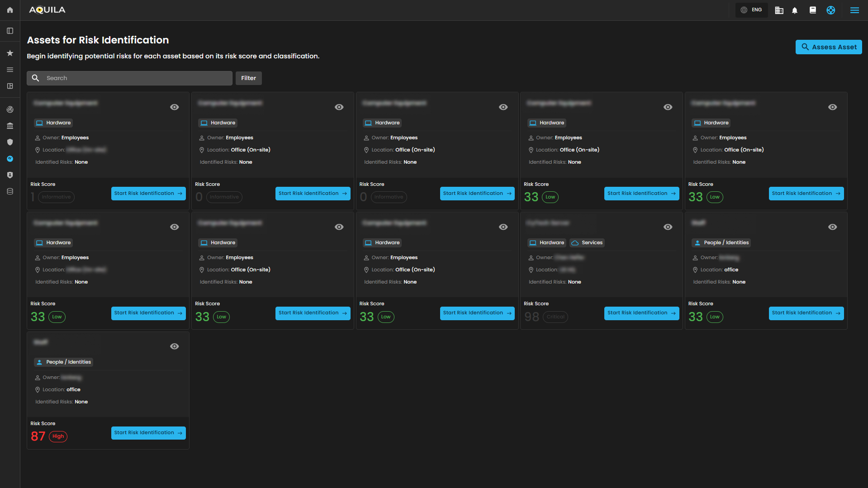
Task: Click the organization building icon in header
Action: point(779,10)
